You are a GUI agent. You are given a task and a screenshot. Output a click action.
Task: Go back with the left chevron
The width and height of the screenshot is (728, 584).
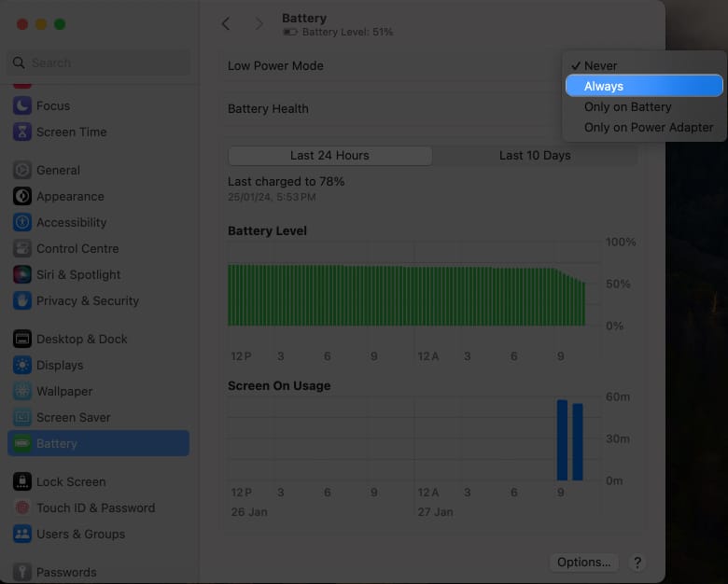tap(226, 23)
